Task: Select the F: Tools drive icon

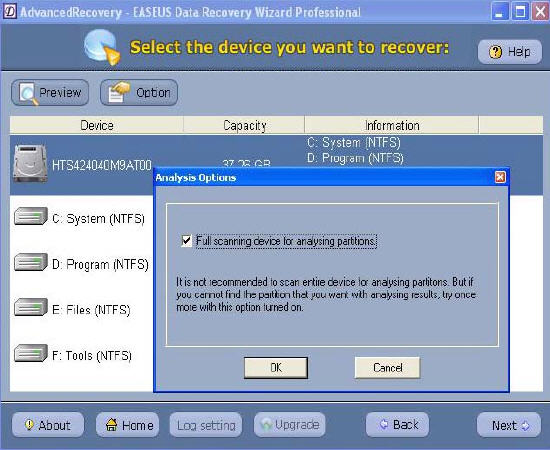Action: click(x=31, y=353)
